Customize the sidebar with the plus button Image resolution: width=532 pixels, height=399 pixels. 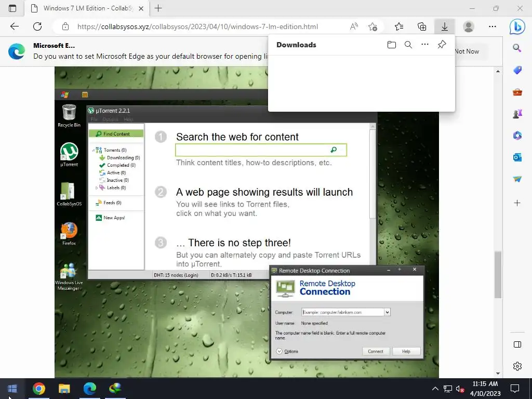517,203
